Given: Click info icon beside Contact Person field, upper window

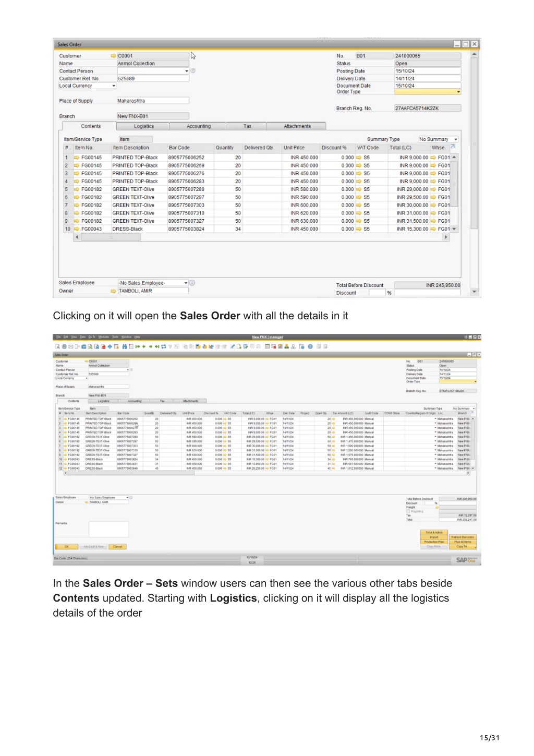Looking at the screenshot, I should (x=192, y=70).
